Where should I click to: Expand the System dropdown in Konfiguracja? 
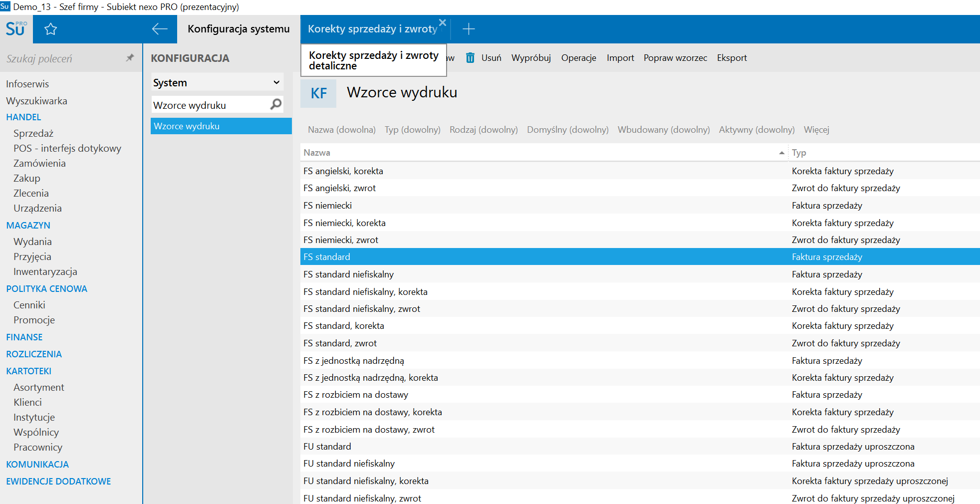tap(217, 82)
